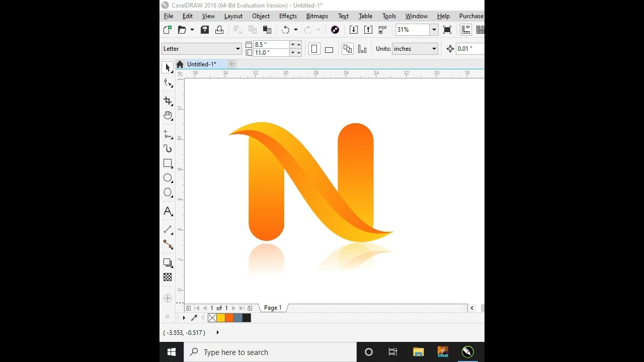
Task: Import a file
Action: click(354, 30)
